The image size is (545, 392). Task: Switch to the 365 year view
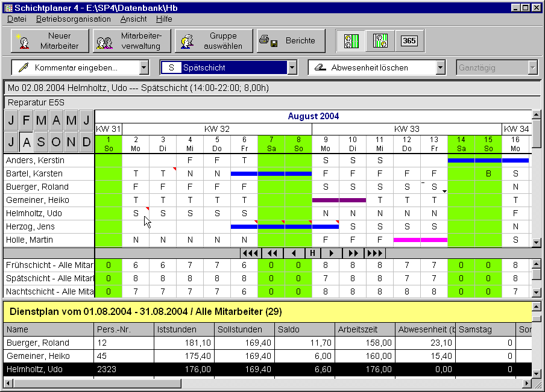[409, 41]
